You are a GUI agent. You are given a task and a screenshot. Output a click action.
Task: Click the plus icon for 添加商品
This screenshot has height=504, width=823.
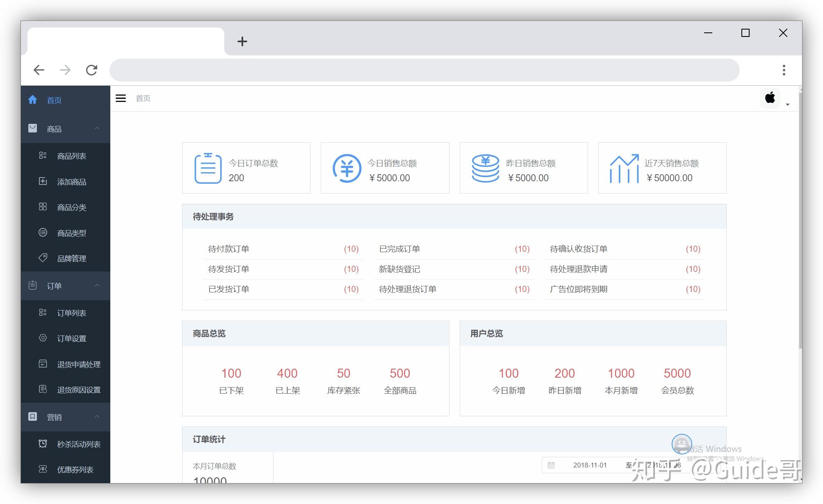pos(43,181)
